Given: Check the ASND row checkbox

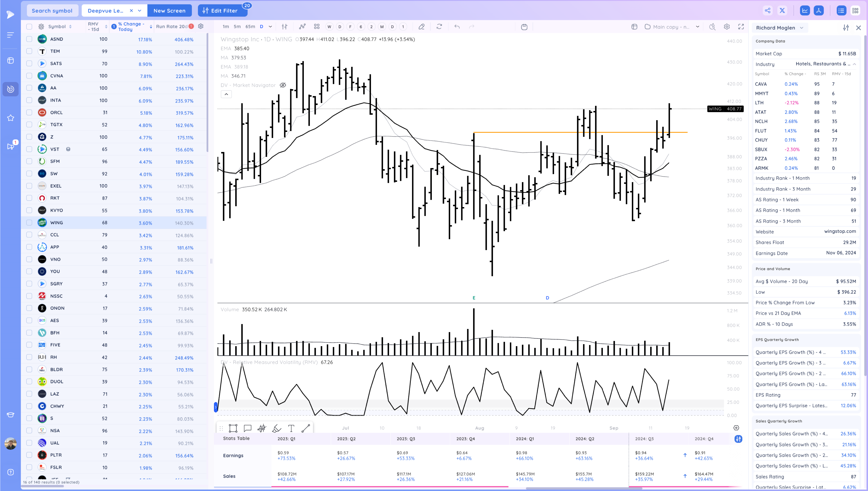Looking at the screenshot, I should pos(29,39).
